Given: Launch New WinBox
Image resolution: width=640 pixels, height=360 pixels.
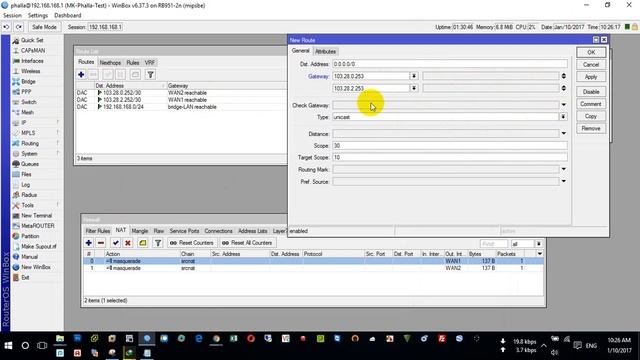Looking at the screenshot, I should [36, 267].
